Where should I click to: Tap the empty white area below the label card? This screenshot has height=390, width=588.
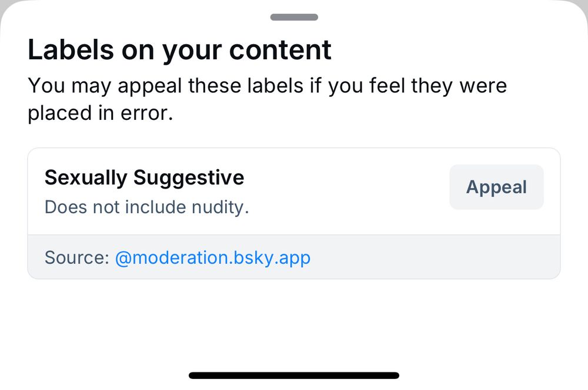point(294,323)
